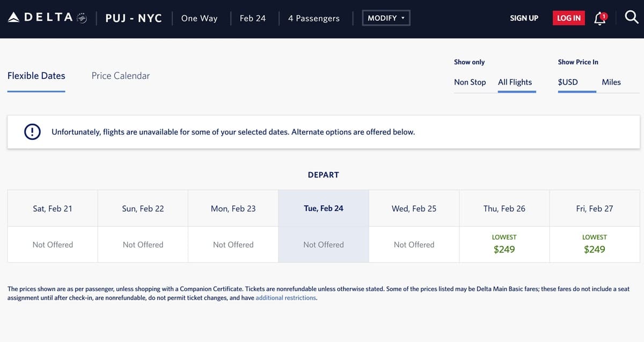Screen dimensions: 644x342
Task: Click the alert exclamation icon
Action: click(32, 132)
